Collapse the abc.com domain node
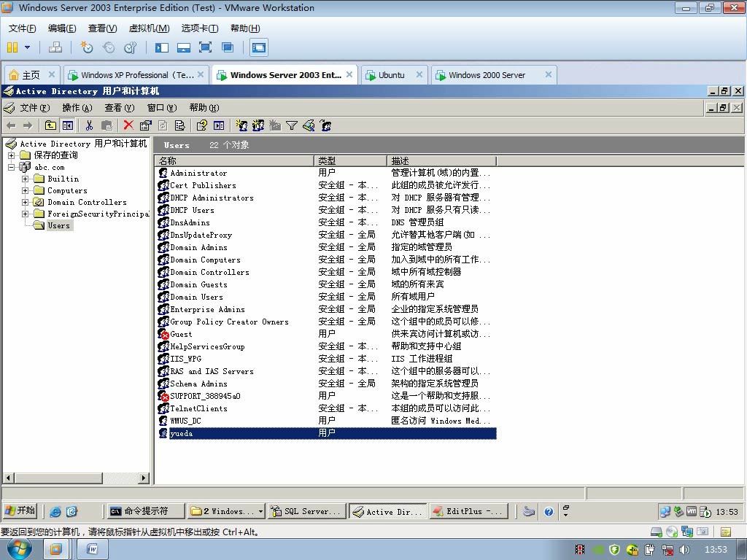This screenshot has height=560, width=747. [x=12, y=167]
